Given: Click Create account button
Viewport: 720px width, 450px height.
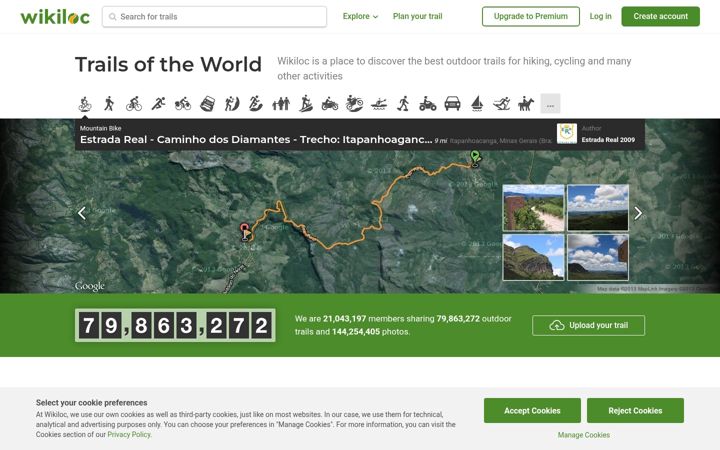Looking at the screenshot, I should tap(661, 17).
